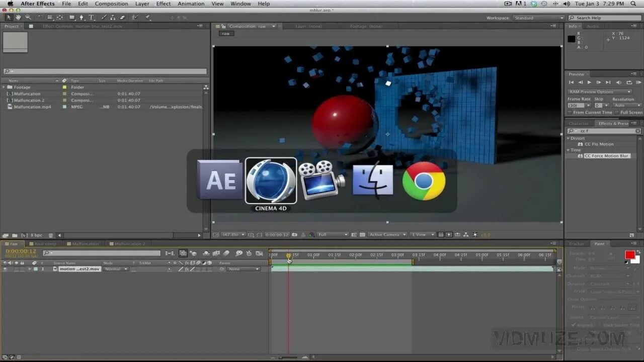Open the Workspace Standard dropdown
Image resolution: width=644 pixels, height=362 pixels.
(539, 18)
